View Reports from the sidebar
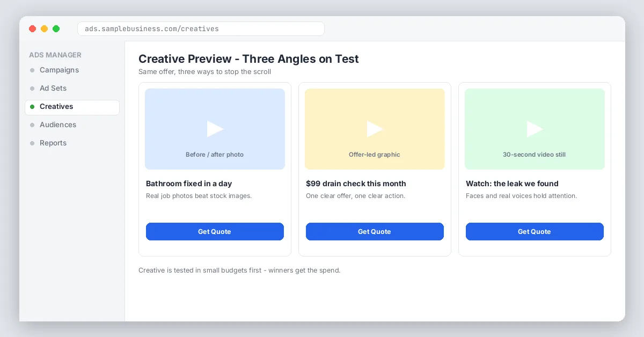This screenshot has height=337, width=644. point(72,143)
